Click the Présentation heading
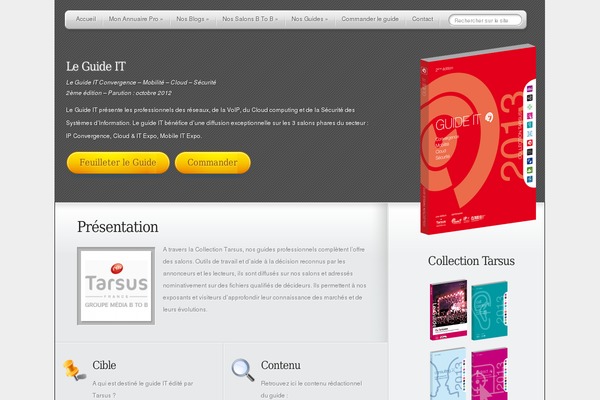This screenshot has height=400, width=600. [117, 227]
